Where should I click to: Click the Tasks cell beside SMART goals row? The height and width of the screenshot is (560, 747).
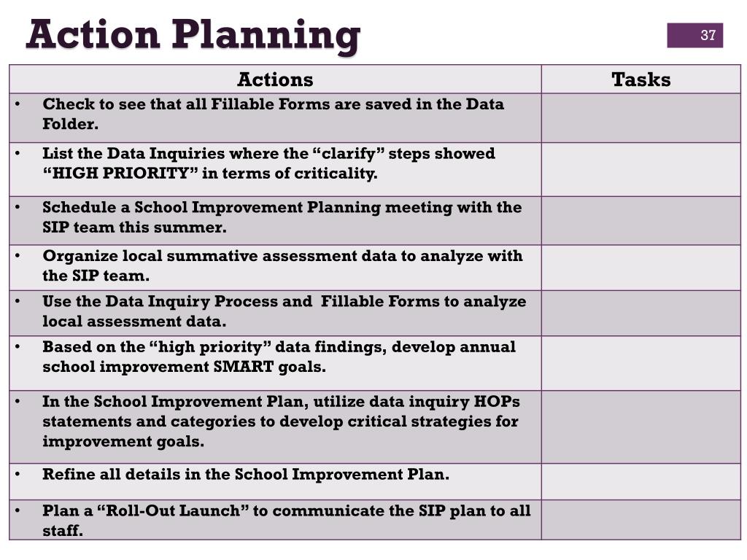click(x=640, y=363)
